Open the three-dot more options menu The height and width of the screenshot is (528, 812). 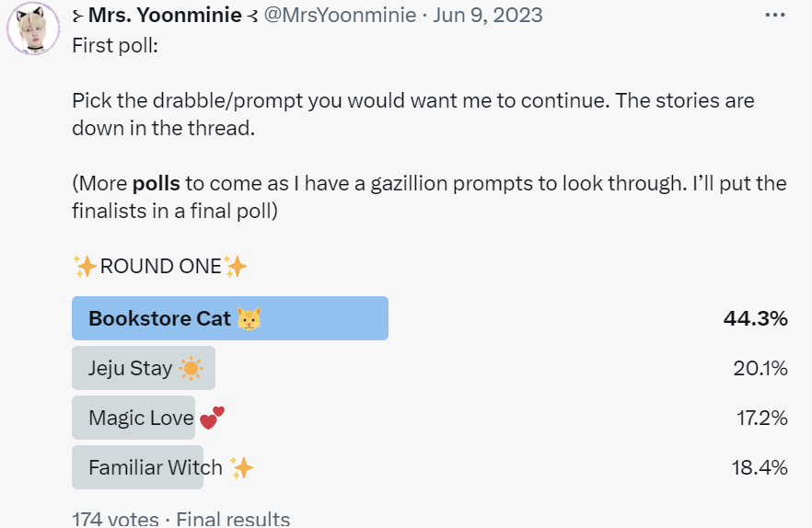[775, 15]
